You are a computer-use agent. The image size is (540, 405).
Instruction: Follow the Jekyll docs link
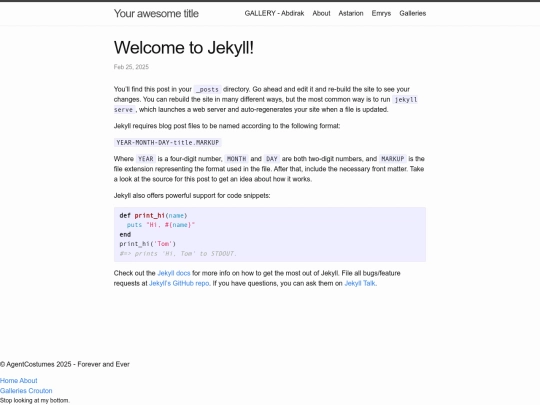click(174, 273)
